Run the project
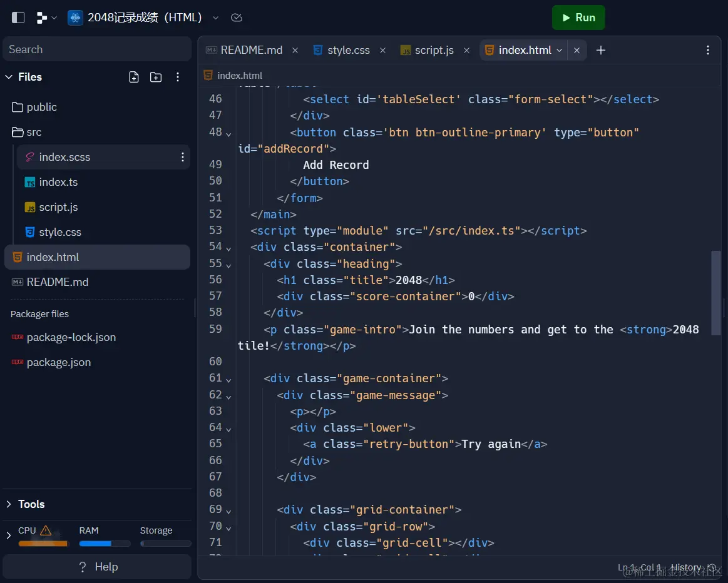 [x=578, y=18]
